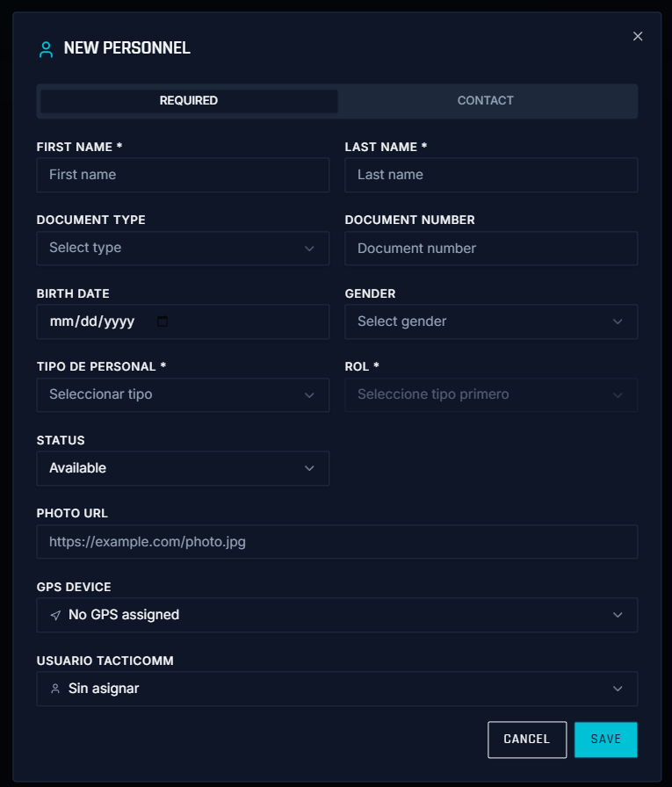
Task: Click the New Personnel title text
Action: click(x=127, y=48)
